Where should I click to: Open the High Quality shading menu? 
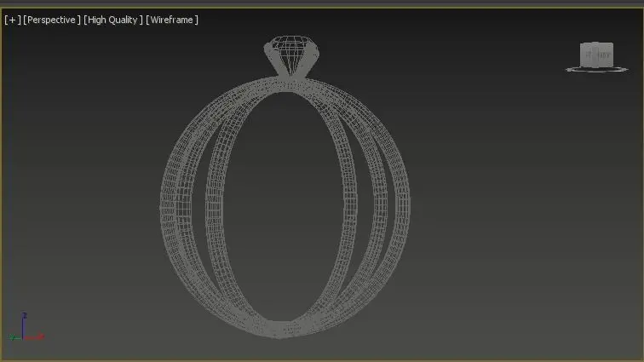(113, 20)
